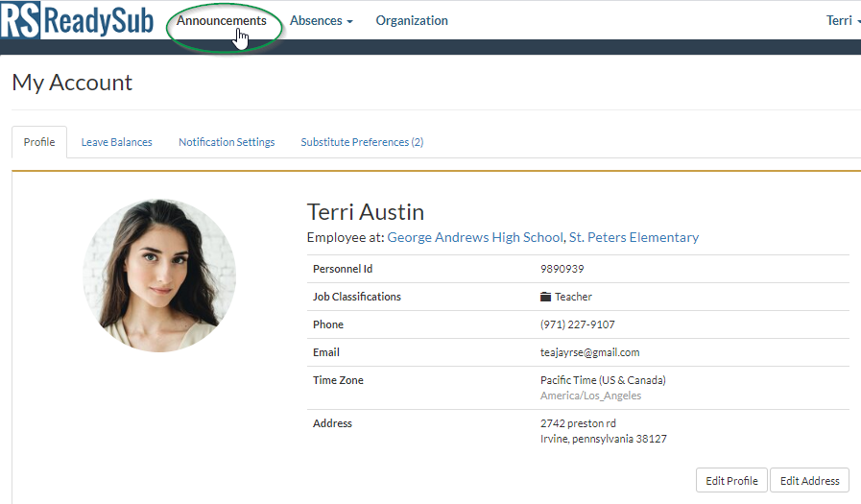The width and height of the screenshot is (861, 504).
Task: Click Irvine, pennsylvania 38127 text
Action: point(604,439)
